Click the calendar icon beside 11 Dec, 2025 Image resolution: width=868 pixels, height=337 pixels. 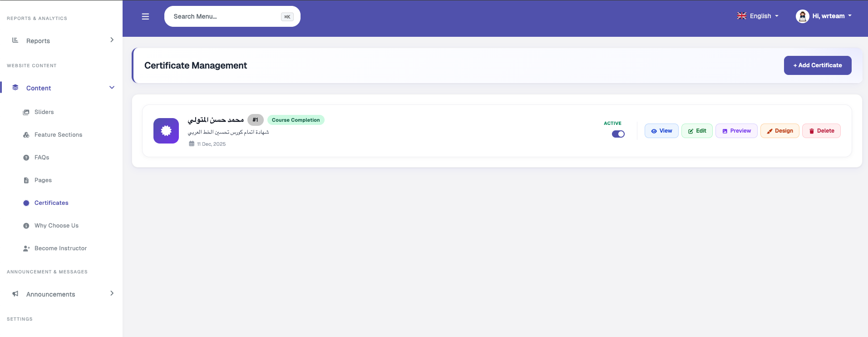[x=192, y=144]
